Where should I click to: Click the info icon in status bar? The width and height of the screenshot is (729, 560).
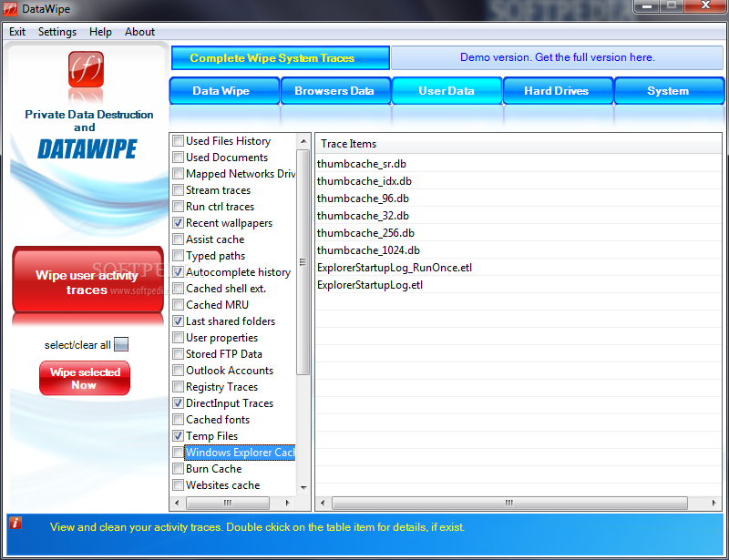tap(15, 523)
